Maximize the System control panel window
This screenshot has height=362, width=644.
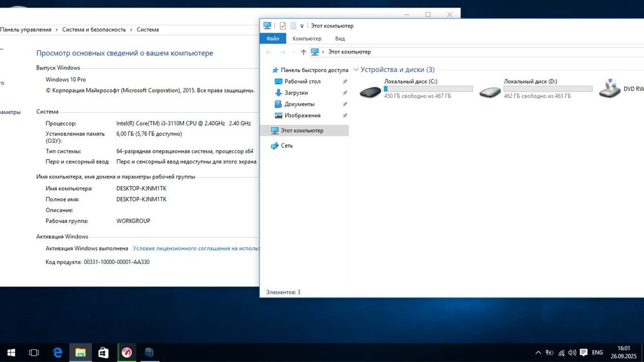pyautogui.click(x=428, y=14)
